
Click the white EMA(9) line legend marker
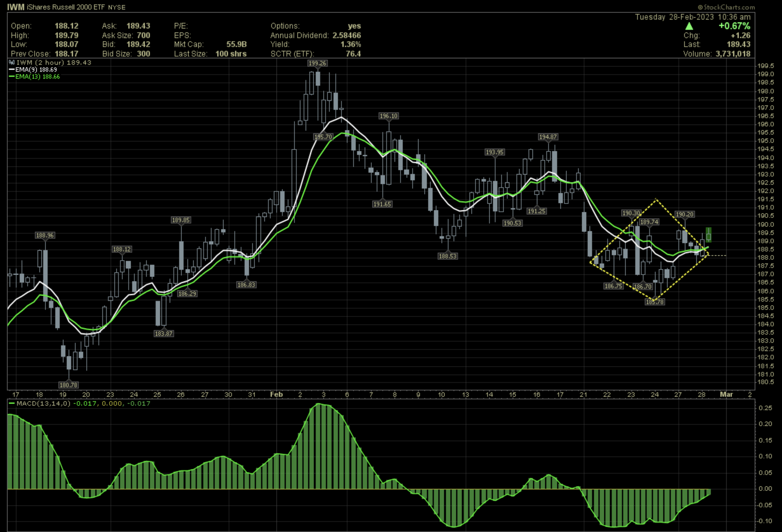[x=12, y=70]
